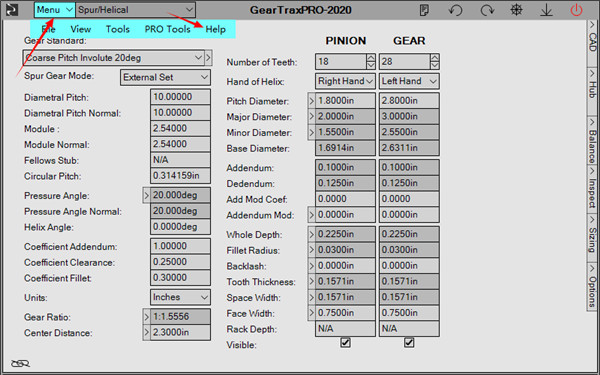600x375 pixels.
Task: Open the Units dropdown showing Inches
Action: click(x=180, y=297)
